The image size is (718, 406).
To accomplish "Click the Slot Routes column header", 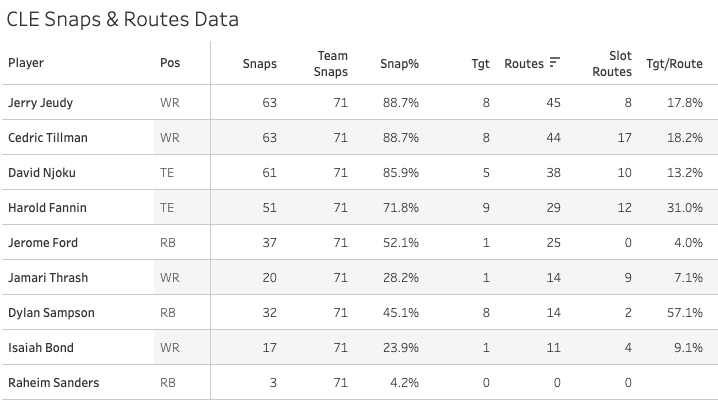I will click(612, 64).
